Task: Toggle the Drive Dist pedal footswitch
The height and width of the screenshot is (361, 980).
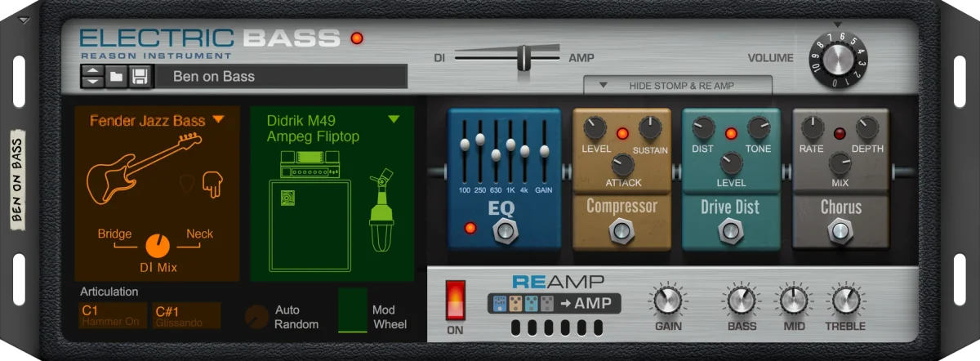Action: pos(730,233)
